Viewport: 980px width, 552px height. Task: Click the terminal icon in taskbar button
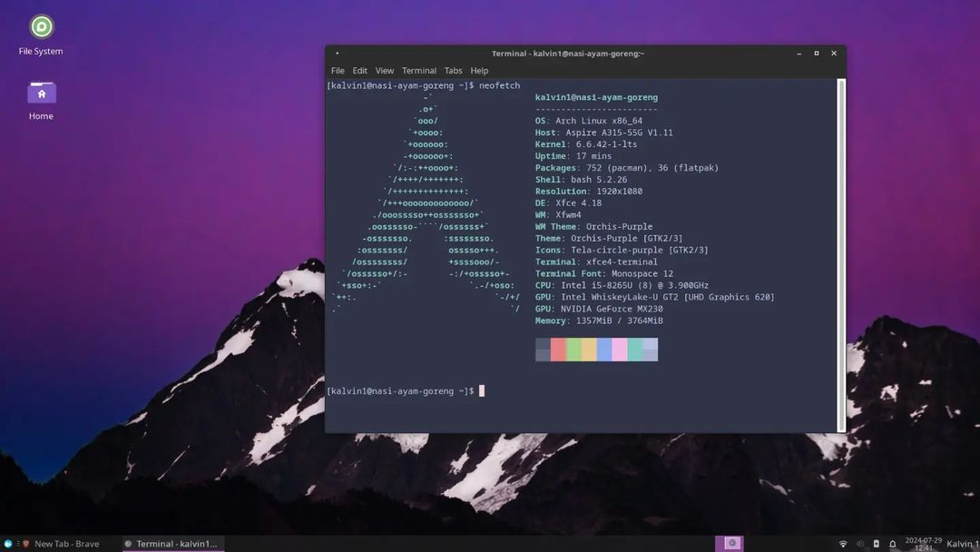coord(128,544)
